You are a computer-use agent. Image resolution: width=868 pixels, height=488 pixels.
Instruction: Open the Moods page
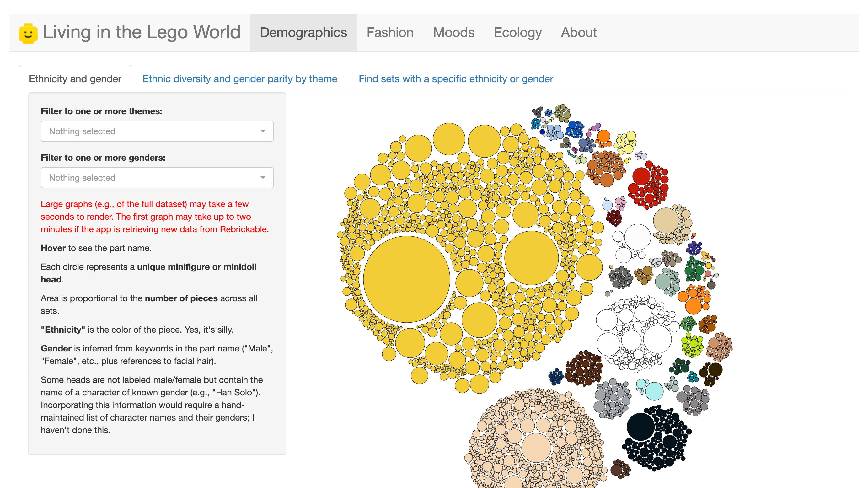[453, 33]
